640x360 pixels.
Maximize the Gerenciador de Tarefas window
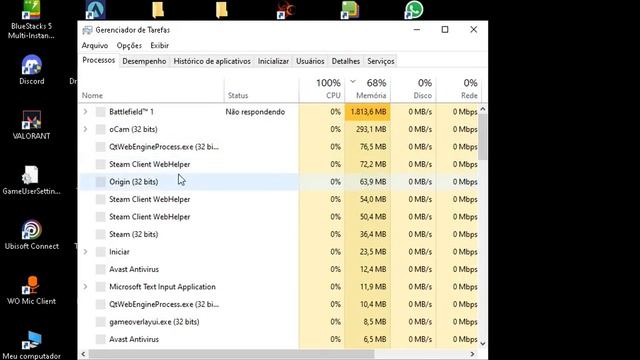pos(445,30)
